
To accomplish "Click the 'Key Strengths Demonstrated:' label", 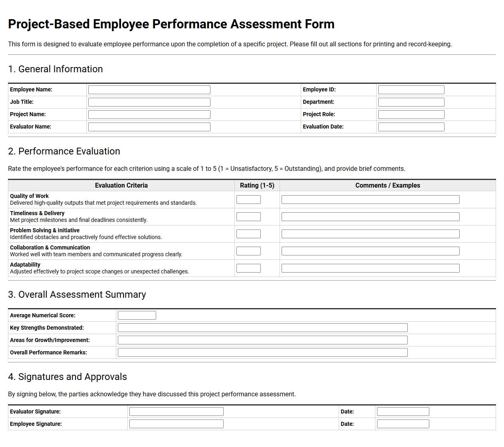I will (47, 328).
